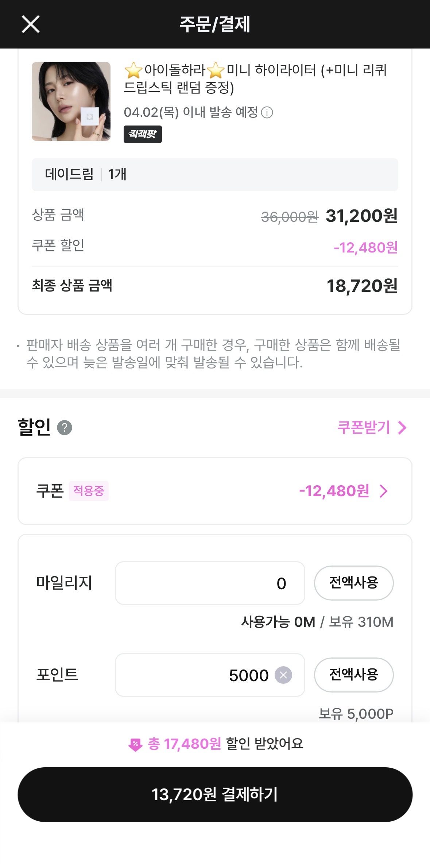Open the discount help question mark icon
The image size is (430, 868).
(x=65, y=428)
